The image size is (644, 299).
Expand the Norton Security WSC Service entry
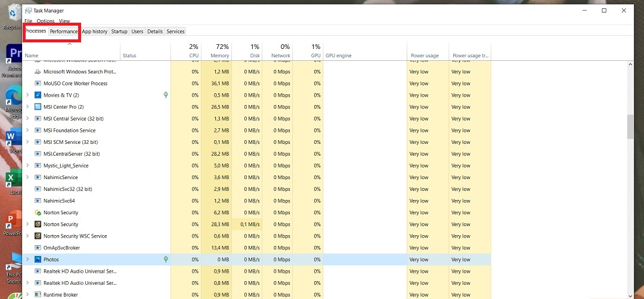[27, 236]
